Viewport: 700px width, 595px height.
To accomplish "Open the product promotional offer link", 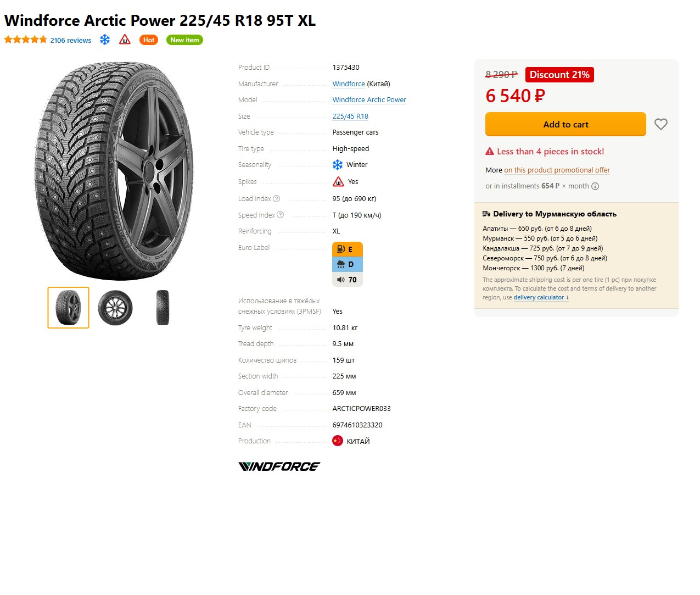I will (x=557, y=170).
